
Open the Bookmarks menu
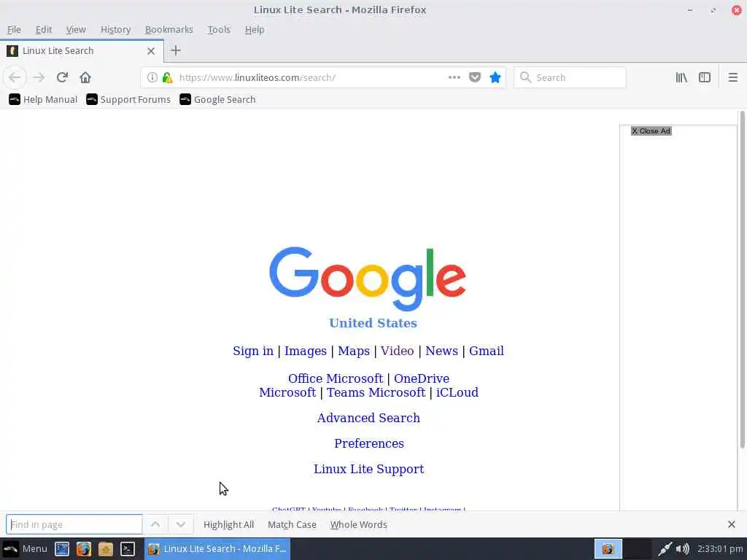[169, 29]
